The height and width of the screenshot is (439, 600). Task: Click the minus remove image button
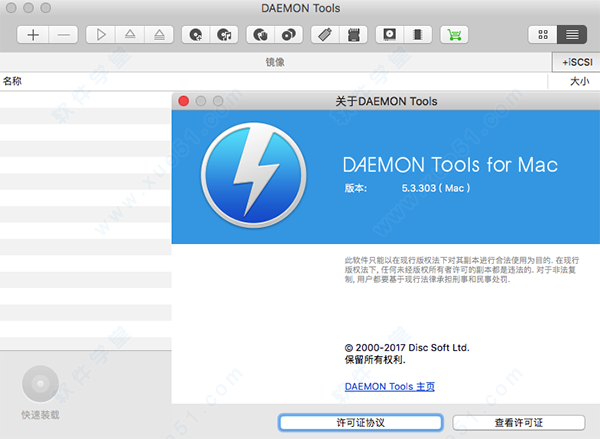[64, 35]
